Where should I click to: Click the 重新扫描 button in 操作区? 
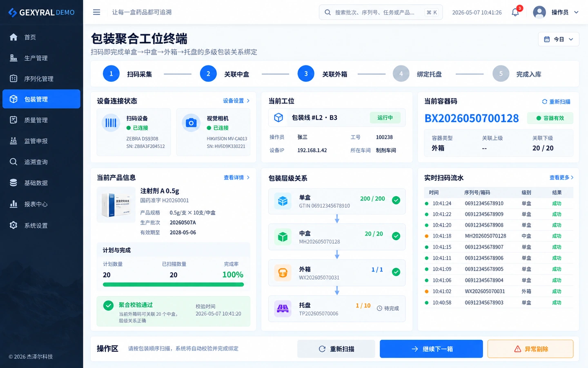336,349
